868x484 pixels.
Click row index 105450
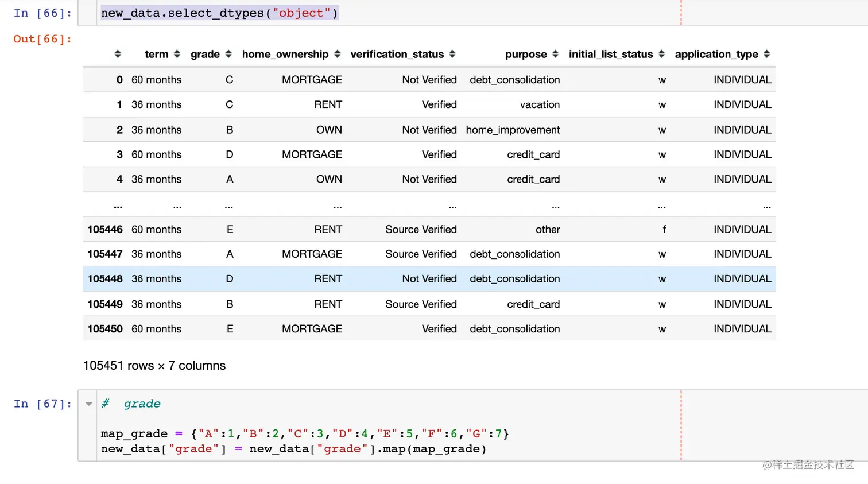point(105,328)
